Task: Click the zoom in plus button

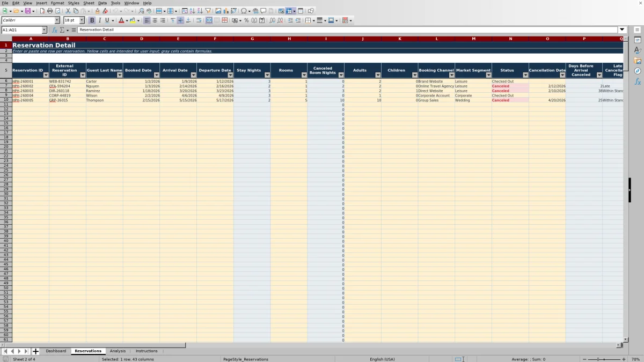Action: [x=624, y=359]
